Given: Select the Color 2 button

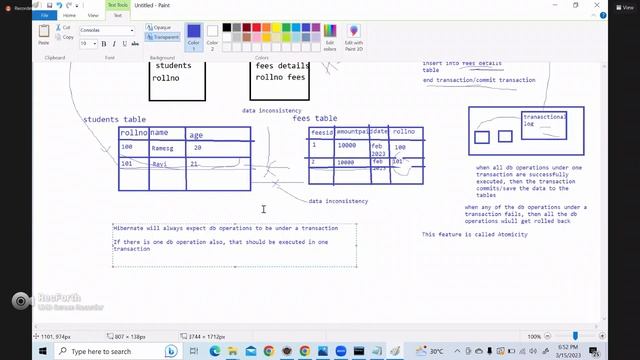Looking at the screenshot, I should tap(212, 37).
